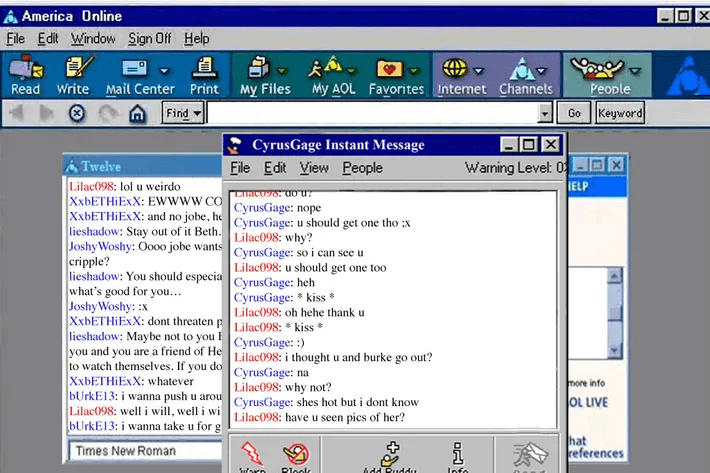Expand the Internet dropdown arrow
The height and width of the screenshot is (473, 710).
479,71
